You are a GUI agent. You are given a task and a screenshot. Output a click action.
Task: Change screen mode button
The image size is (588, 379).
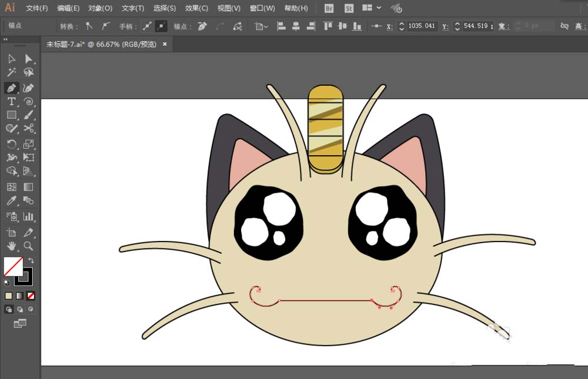tap(20, 323)
